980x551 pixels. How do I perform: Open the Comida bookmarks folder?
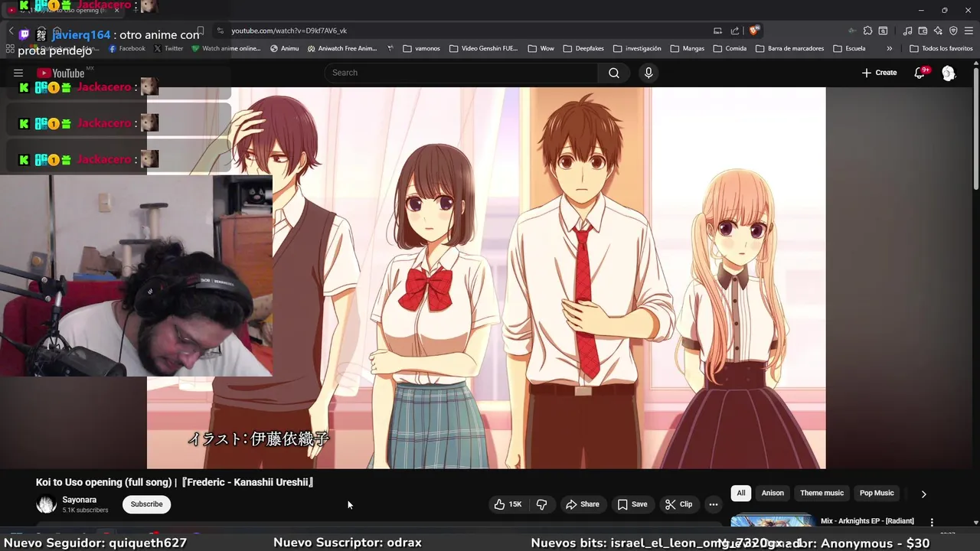(730, 48)
